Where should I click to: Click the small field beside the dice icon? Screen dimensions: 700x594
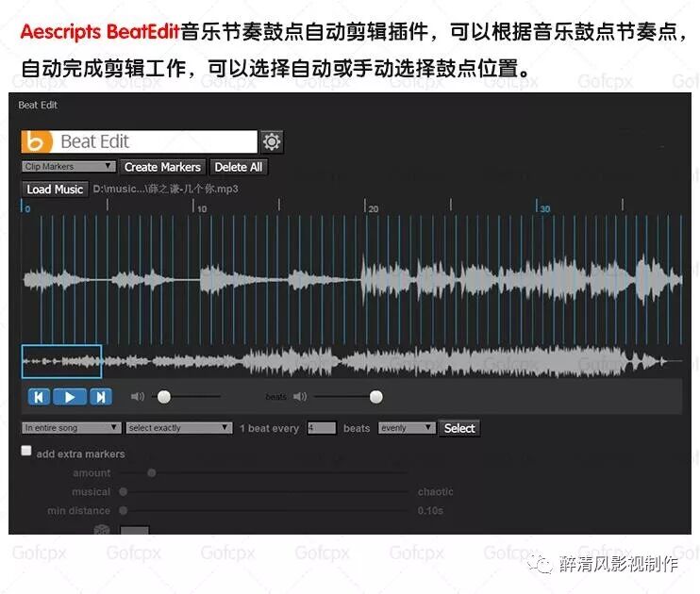[135, 530]
